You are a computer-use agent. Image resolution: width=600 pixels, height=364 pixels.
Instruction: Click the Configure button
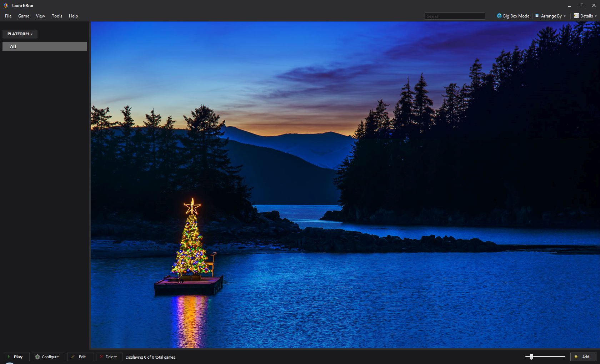[48, 357]
